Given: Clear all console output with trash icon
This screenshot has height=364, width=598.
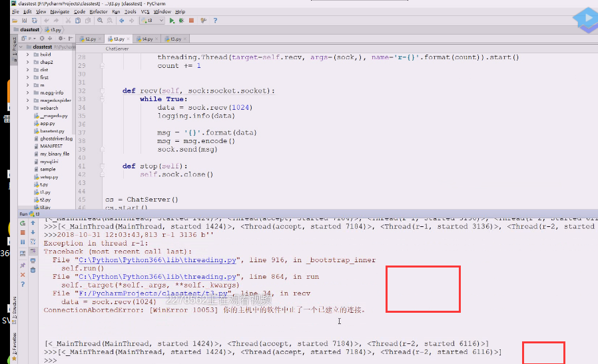Looking at the screenshot, I should [x=33, y=270].
